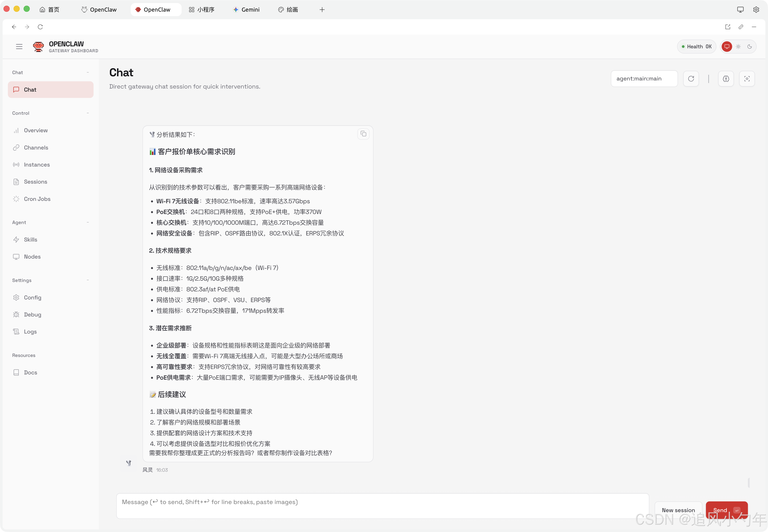Copy the assistant message with copy icon
768x532 pixels.
[x=363, y=134]
